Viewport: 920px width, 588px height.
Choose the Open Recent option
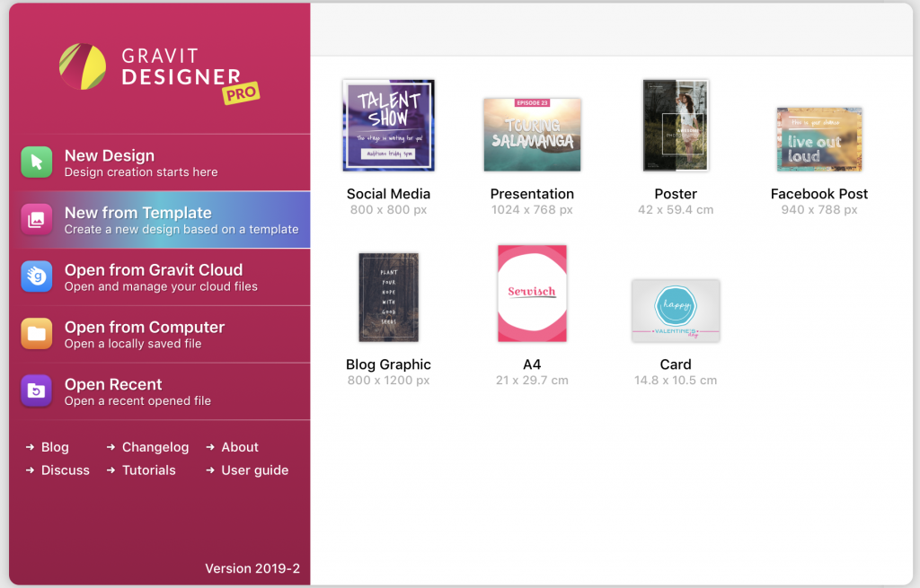[160, 391]
